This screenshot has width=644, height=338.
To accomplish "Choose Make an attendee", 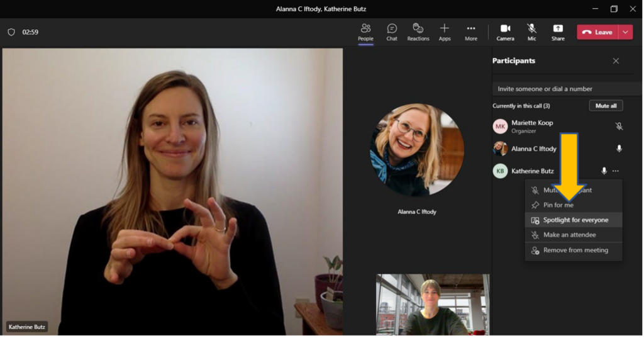I will (569, 235).
